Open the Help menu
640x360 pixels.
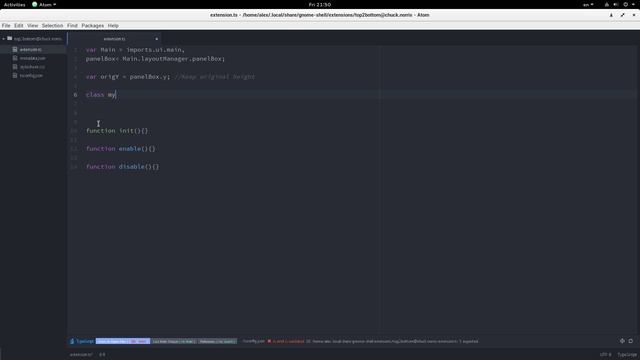113,25
